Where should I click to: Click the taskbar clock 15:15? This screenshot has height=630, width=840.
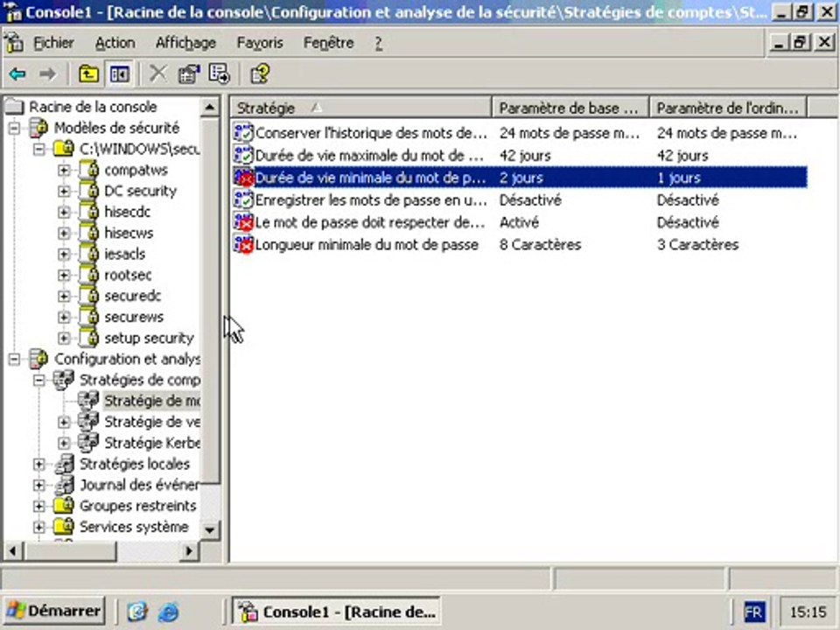(808, 612)
